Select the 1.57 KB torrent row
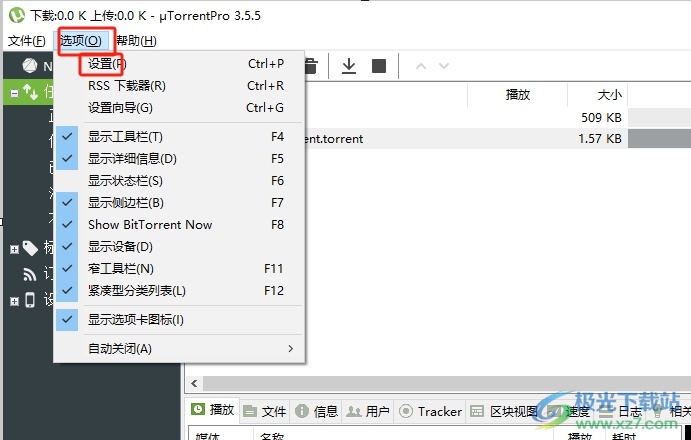The height and width of the screenshot is (440, 691). point(498,138)
